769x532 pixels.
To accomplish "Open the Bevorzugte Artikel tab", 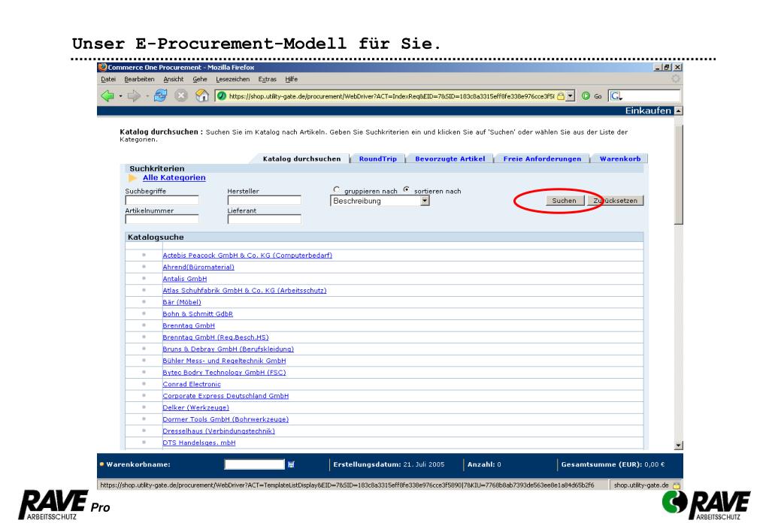I will [x=450, y=159].
